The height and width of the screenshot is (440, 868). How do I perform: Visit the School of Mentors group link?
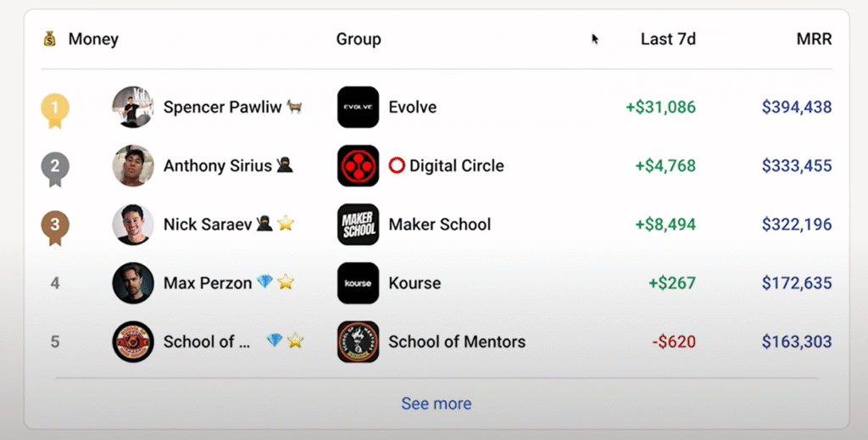click(x=456, y=342)
